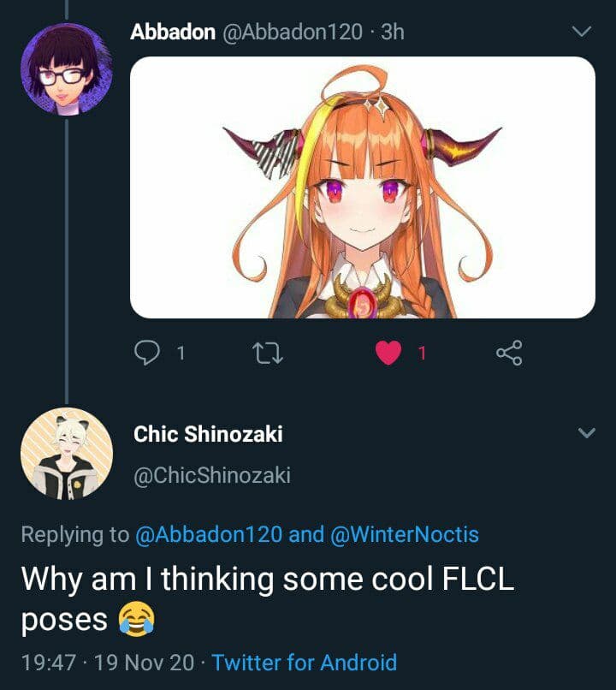Click the share icon on Abbadon's tweet

coord(509,353)
